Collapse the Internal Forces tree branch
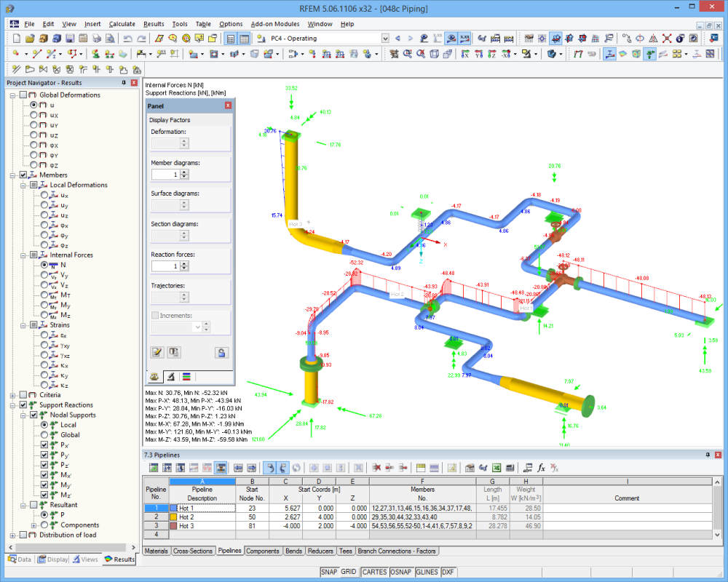This screenshot has width=728, height=582. (23, 255)
